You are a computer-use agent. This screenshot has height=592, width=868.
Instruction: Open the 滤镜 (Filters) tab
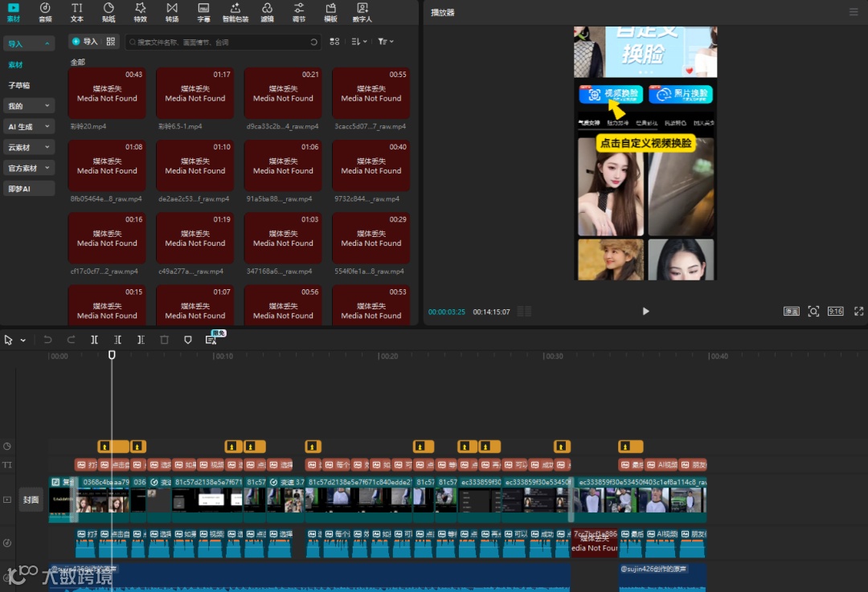[268, 11]
